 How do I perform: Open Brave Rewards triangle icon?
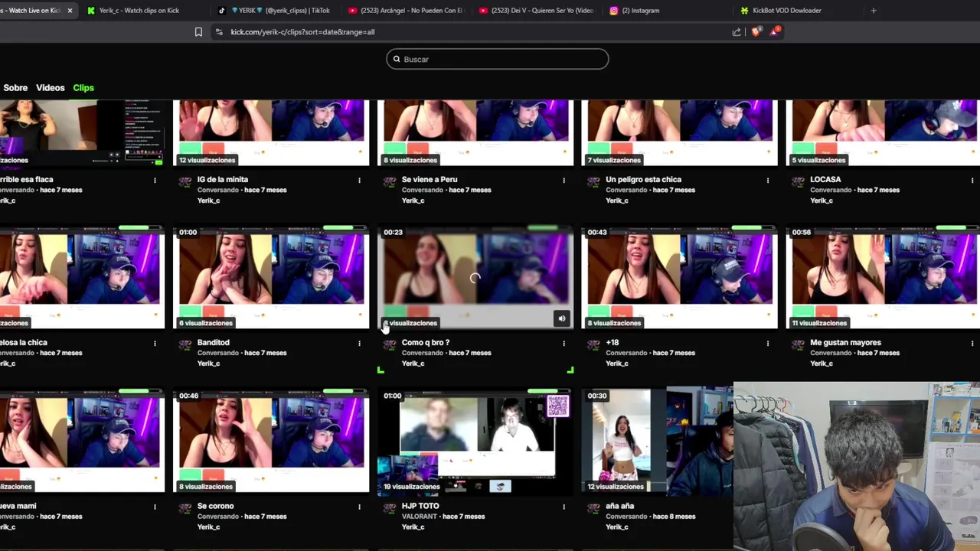pos(774,31)
